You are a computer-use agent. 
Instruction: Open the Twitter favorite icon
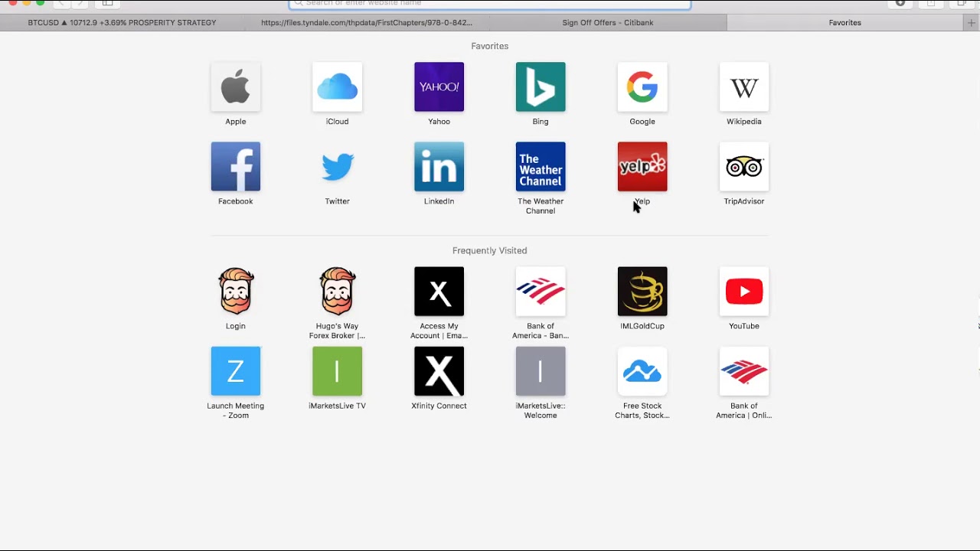[x=337, y=166]
